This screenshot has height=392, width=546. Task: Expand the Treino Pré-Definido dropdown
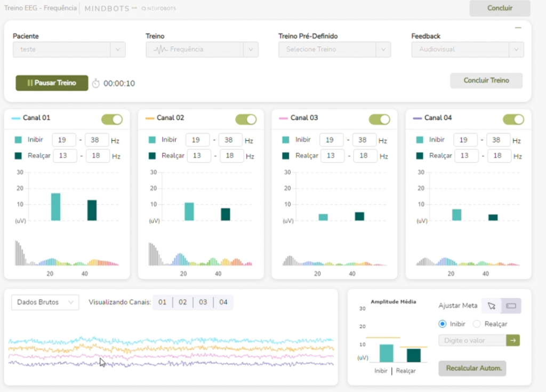(334, 50)
